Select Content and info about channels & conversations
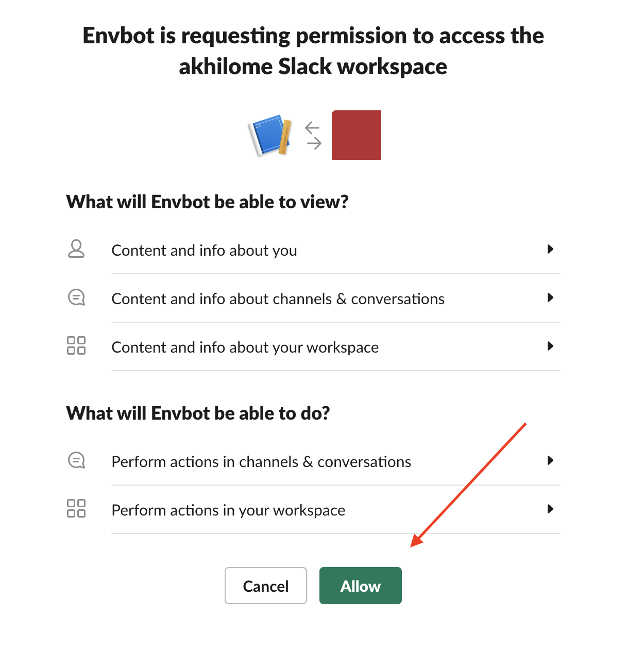 click(278, 299)
